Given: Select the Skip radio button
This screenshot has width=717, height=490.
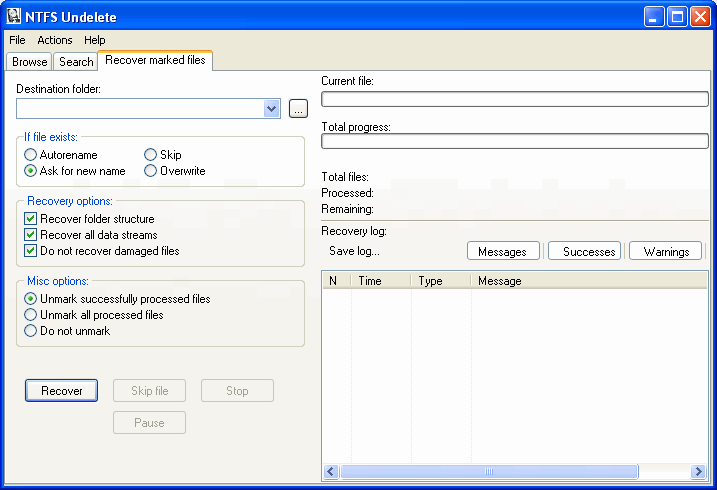Looking at the screenshot, I should pos(163,155).
